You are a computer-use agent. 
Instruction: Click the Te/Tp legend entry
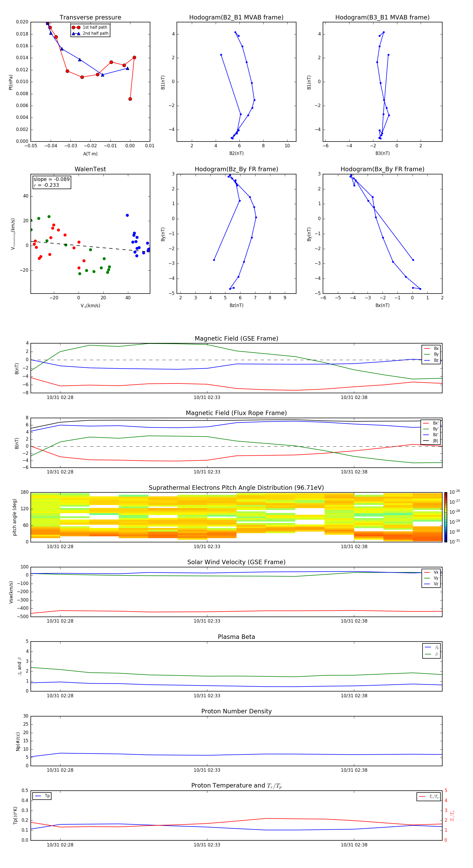(429, 796)
